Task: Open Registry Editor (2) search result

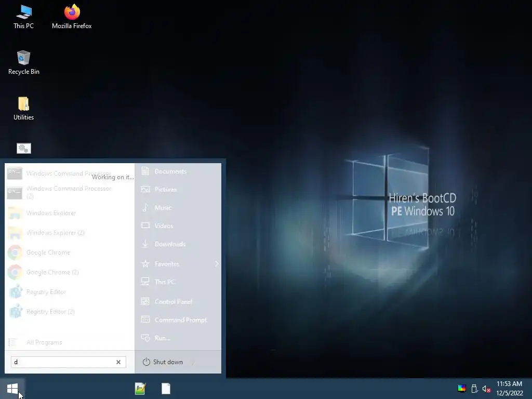Action: 70,312
